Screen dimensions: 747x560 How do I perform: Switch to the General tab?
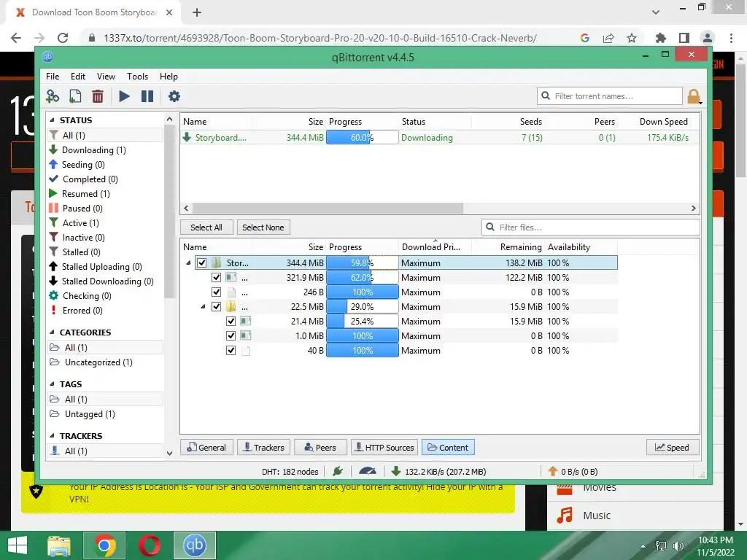coord(206,448)
